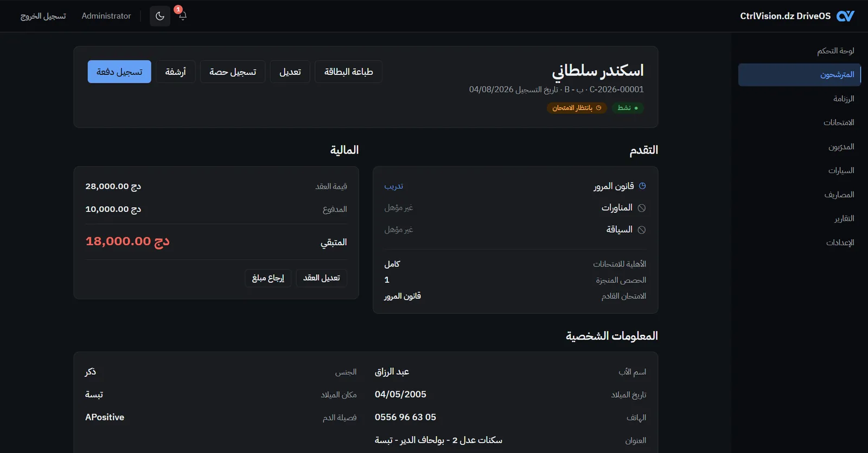Log out via تسجيل الخروج
The image size is (868, 453).
pos(43,16)
